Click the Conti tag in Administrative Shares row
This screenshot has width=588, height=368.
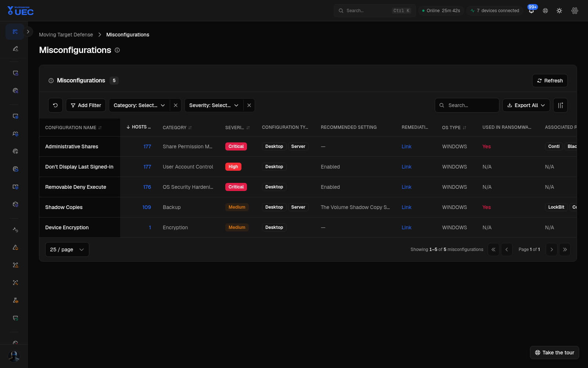click(554, 146)
